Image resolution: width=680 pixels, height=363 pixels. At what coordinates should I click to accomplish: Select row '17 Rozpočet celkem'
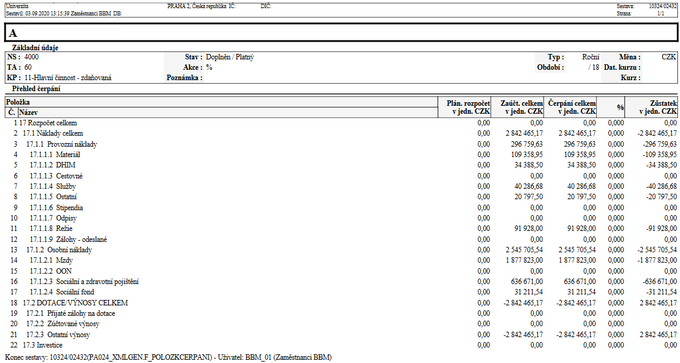click(341, 123)
